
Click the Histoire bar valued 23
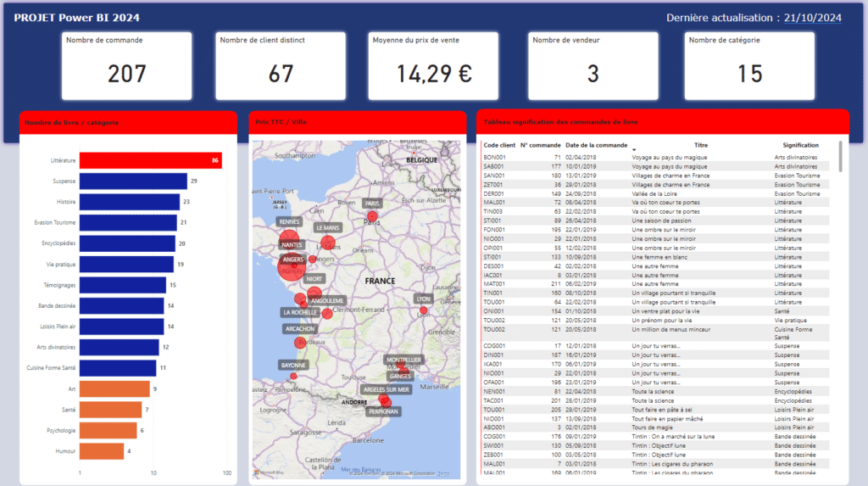tap(130, 202)
